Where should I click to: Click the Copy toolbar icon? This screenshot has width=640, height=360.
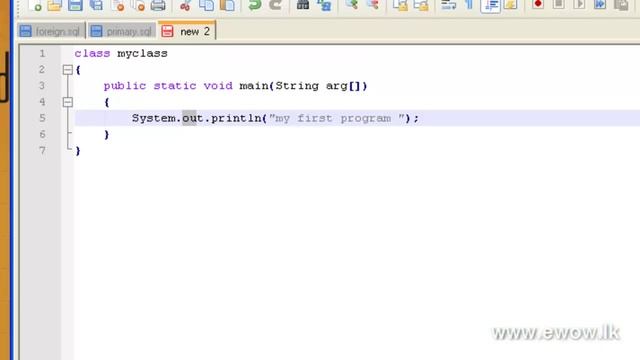pyautogui.click(x=207, y=5)
